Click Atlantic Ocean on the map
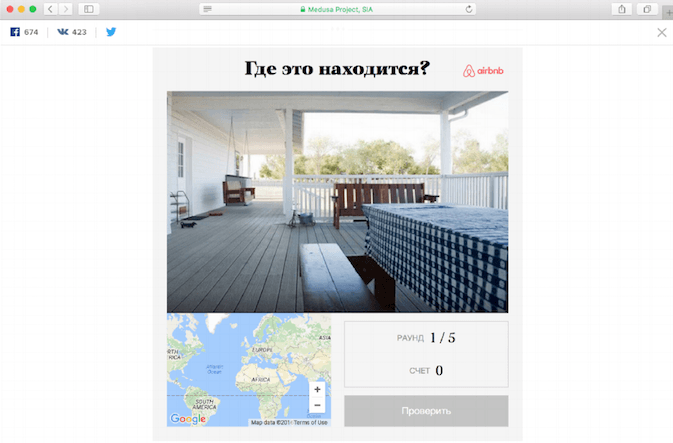Image resolution: width=673 pixels, height=443 pixels. click(x=214, y=369)
